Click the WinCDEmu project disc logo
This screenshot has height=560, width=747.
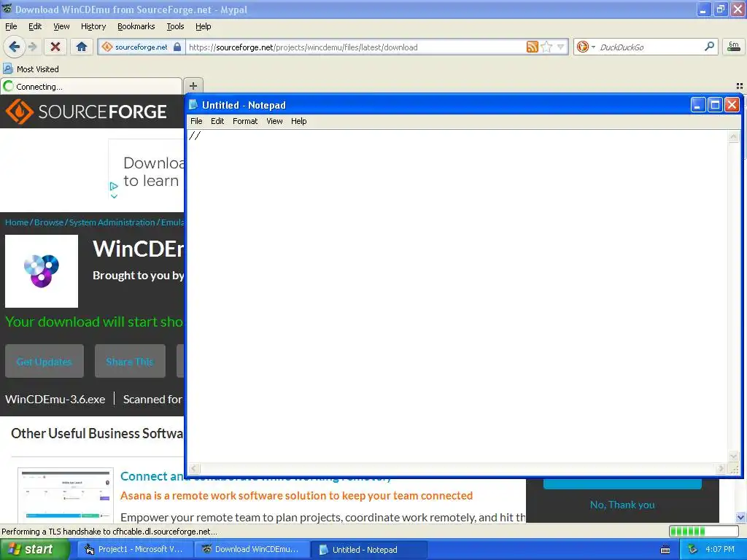[42, 271]
